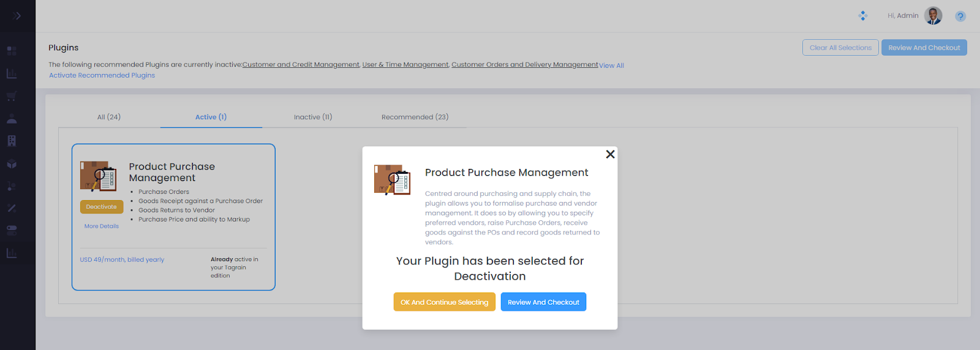This screenshot has height=350, width=980.
Task: Click the dialog description paragraph about purchasing
Action: [513, 218]
